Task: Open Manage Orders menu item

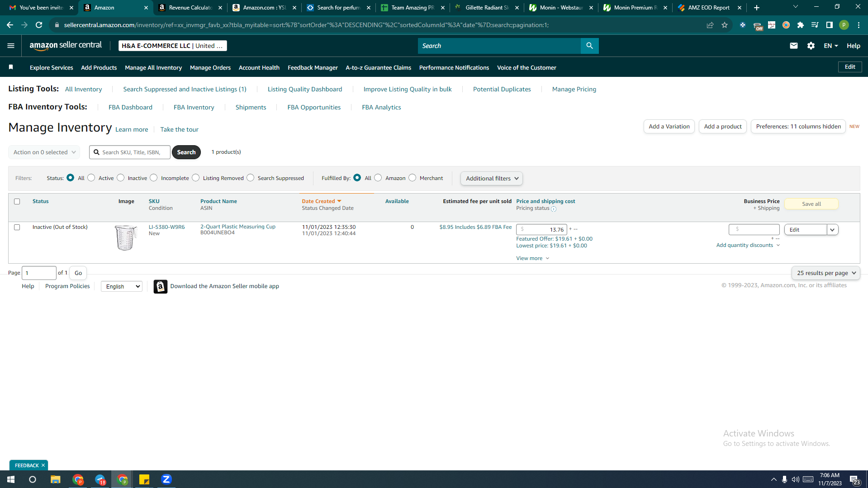Action: coord(210,68)
